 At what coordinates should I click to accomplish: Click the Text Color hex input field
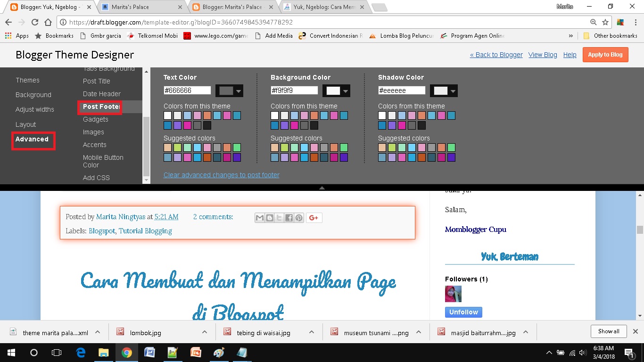pyautogui.click(x=187, y=90)
